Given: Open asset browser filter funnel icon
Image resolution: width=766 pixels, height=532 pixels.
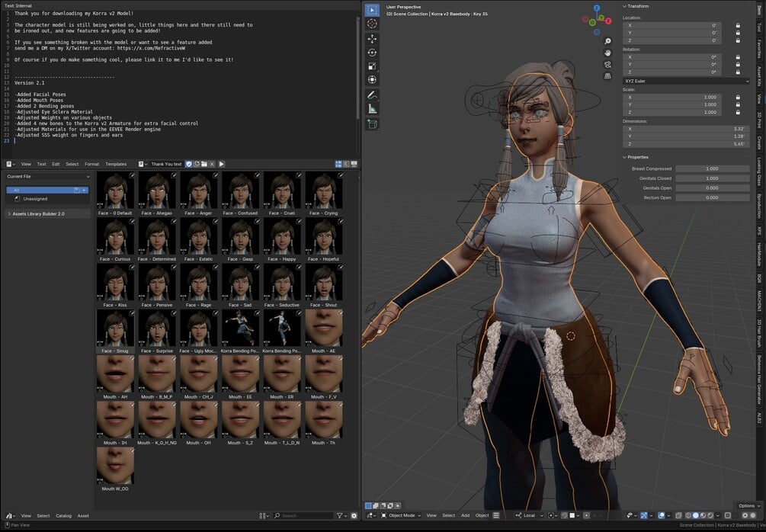Looking at the screenshot, I should tap(341, 515).
